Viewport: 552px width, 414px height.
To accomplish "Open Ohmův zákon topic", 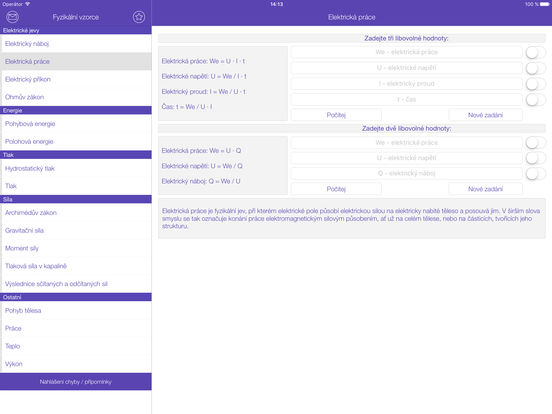I will (76, 97).
